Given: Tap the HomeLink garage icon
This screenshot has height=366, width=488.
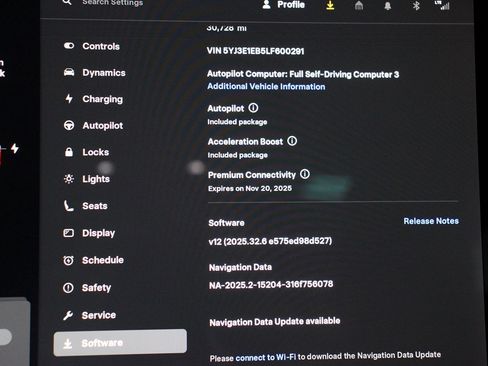Looking at the screenshot, I should pos(359,5).
